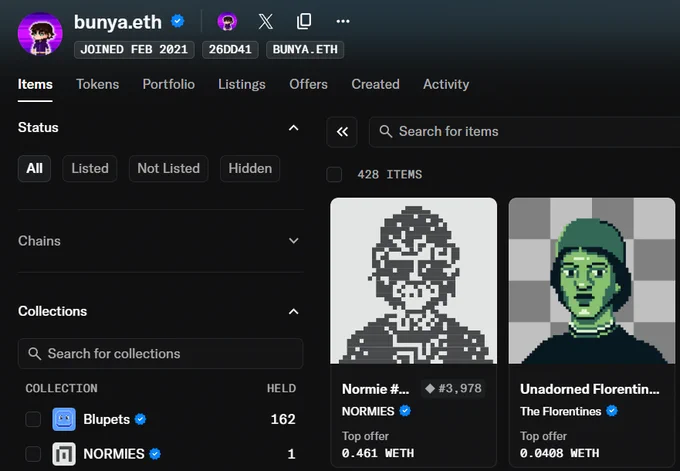
Task: Click the 26DD41 address tag
Action: pyautogui.click(x=230, y=49)
